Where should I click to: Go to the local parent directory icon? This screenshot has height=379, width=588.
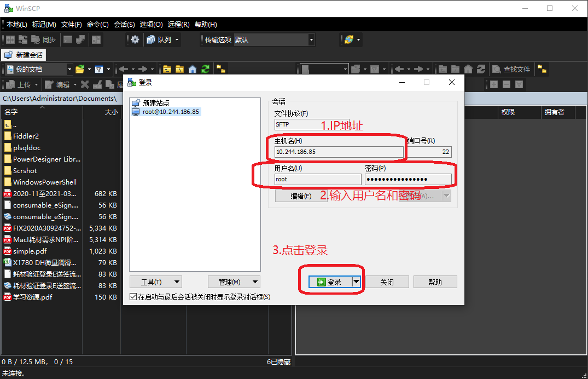pyautogui.click(x=167, y=69)
